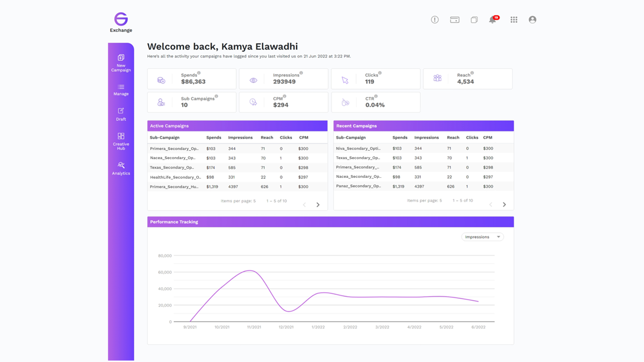Open the notifications bell with 19 alerts
The height and width of the screenshot is (362, 644).
[x=492, y=20]
